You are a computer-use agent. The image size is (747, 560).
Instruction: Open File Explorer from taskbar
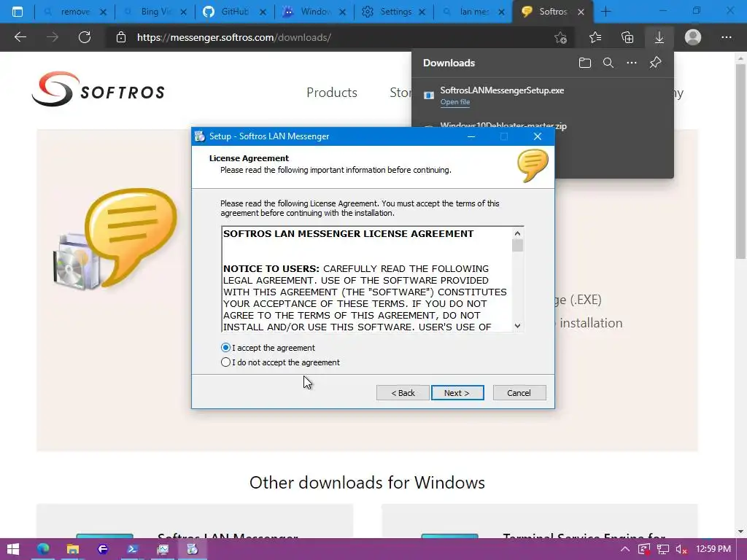click(72, 549)
